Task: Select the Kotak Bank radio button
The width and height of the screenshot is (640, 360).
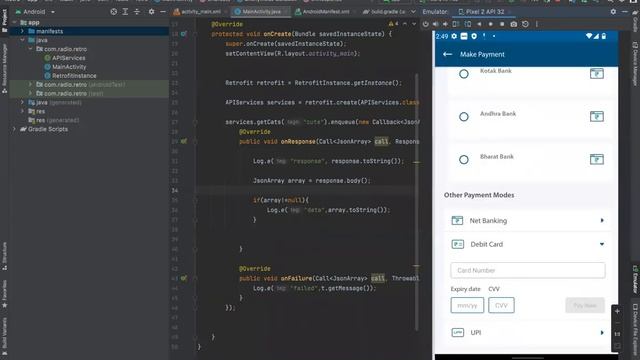Action: pos(464,74)
